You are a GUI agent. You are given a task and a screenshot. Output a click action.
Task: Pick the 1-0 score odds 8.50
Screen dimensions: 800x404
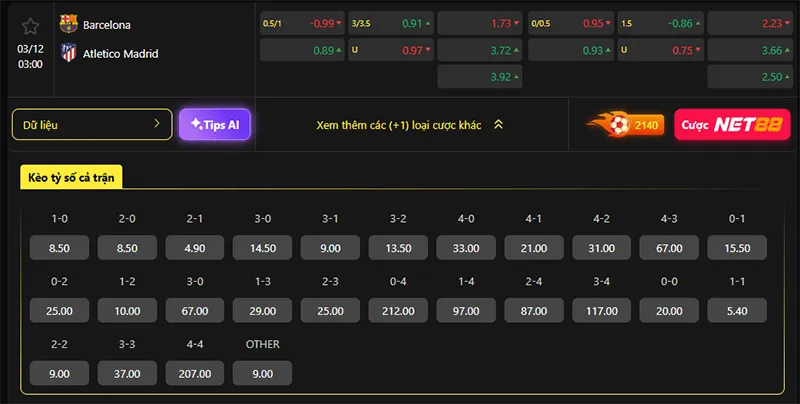click(x=59, y=248)
